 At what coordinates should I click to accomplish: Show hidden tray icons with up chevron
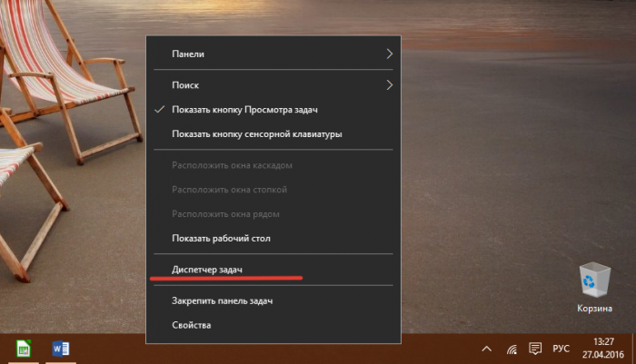[487, 349]
